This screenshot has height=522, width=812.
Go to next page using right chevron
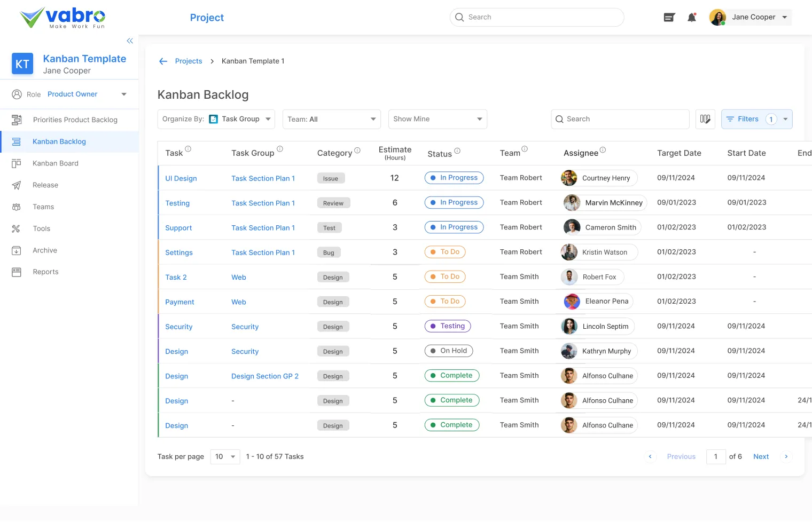pyautogui.click(x=786, y=456)
